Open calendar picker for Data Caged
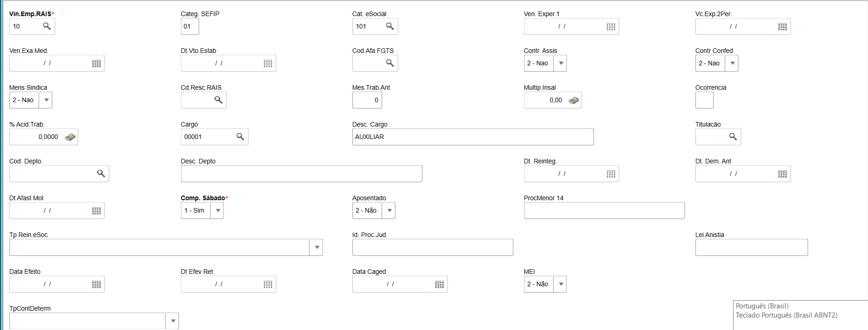This screenshot has width=868, height=330. 440,284
